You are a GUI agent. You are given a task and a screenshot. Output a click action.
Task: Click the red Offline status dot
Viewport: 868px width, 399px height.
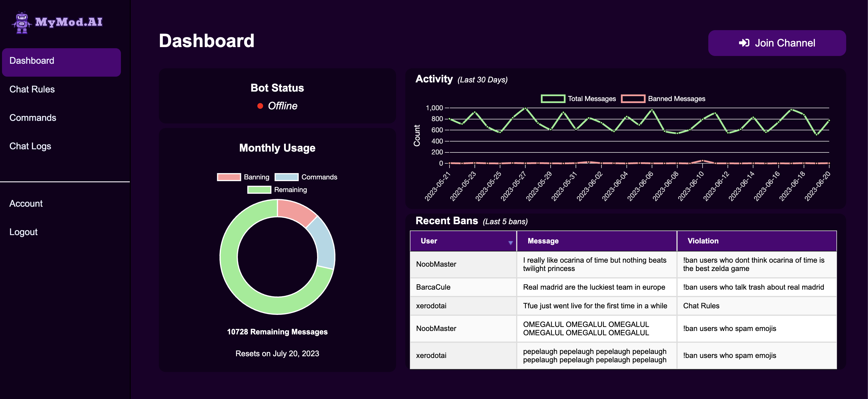(260, 106)
